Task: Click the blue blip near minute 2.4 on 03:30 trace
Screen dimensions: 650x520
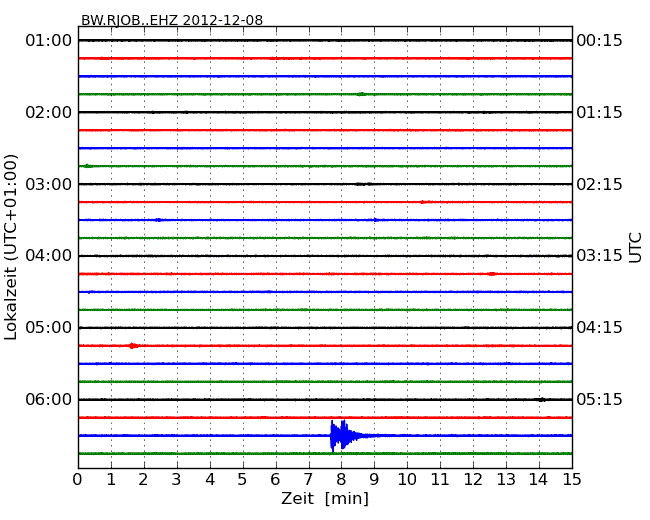Action: click(x=158, y=220)
